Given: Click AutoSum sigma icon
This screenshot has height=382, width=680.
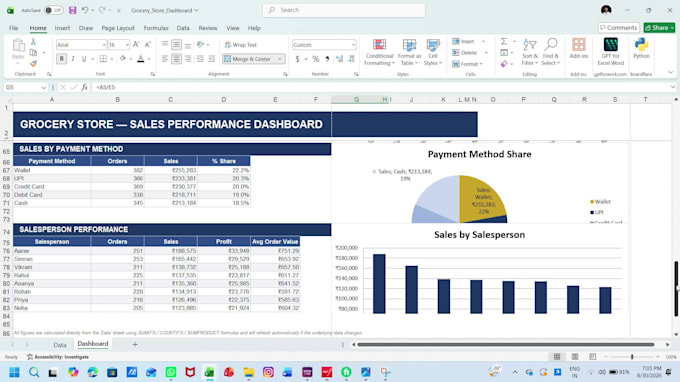Looking at the screenshot, I should tap(504, 41).
